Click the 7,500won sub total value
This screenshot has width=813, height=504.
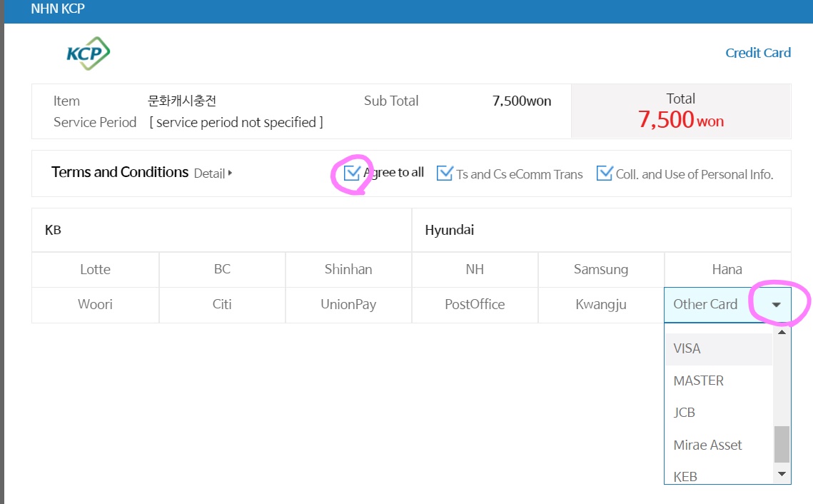522,101
